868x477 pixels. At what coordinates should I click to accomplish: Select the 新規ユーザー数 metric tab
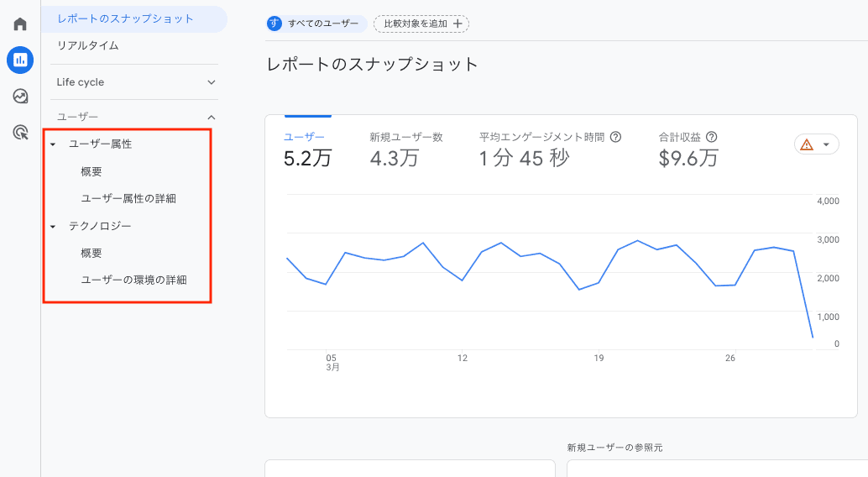(x=406, y=150)
